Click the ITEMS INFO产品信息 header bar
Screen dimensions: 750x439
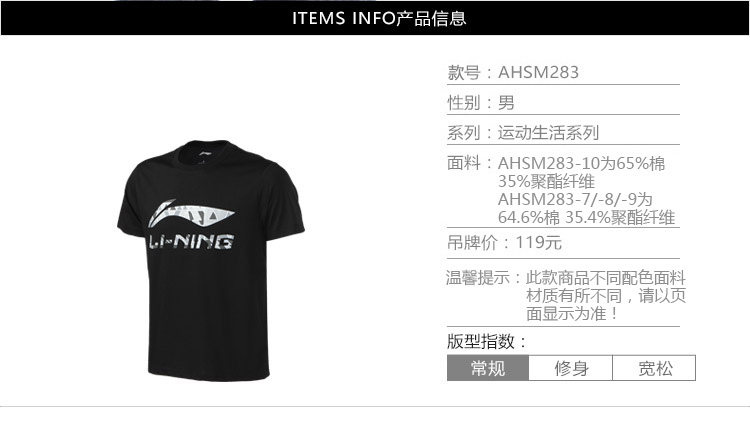coord(375,18)
